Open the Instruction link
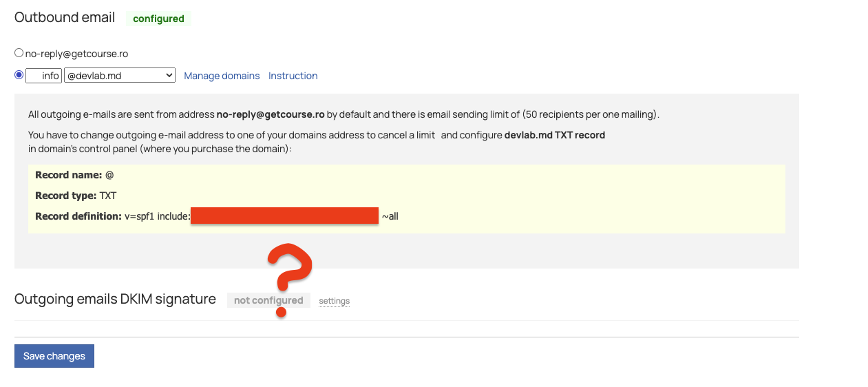 click(x=293, y=76)
